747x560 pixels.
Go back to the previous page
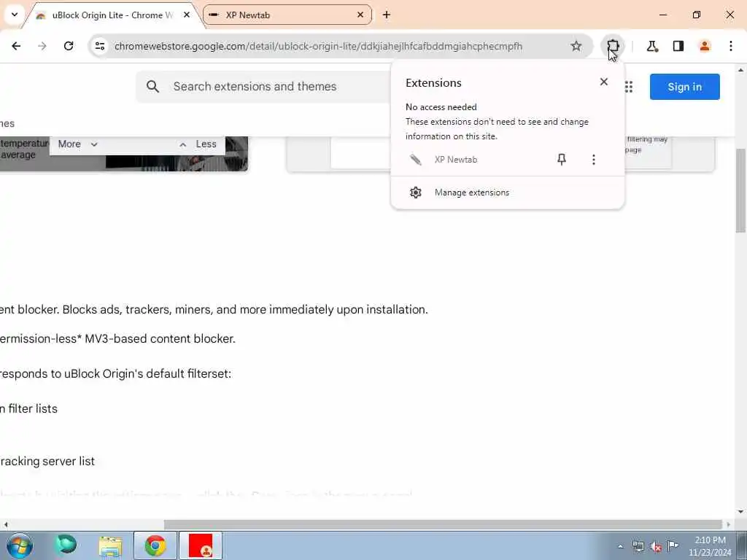pyautogui.click(x=16, y=46)
